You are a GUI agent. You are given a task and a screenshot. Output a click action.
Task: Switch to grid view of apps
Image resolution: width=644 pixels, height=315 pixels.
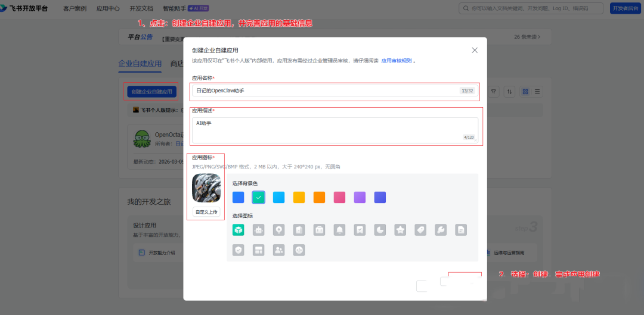point(525,92)
